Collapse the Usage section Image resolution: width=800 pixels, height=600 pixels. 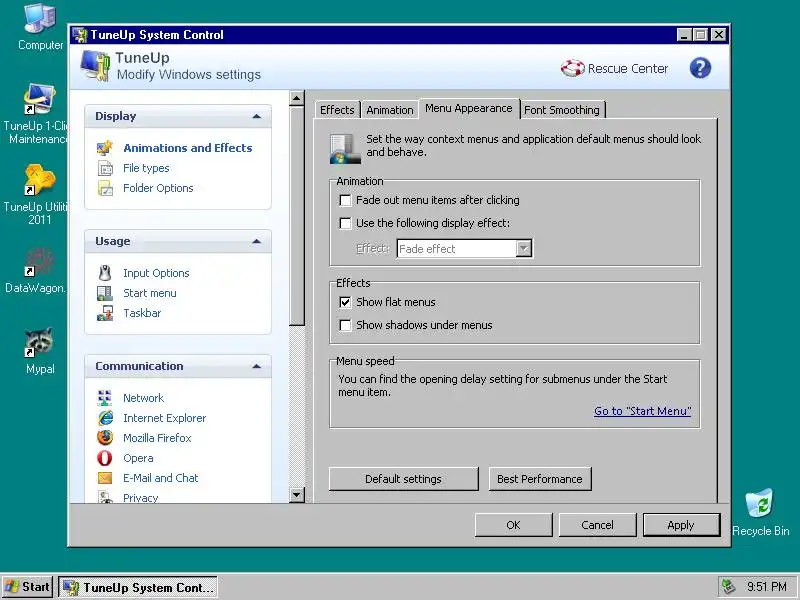click(257, 241)
